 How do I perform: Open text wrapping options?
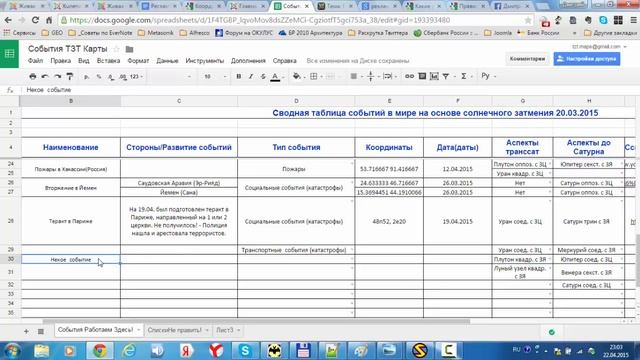(389, 76)
